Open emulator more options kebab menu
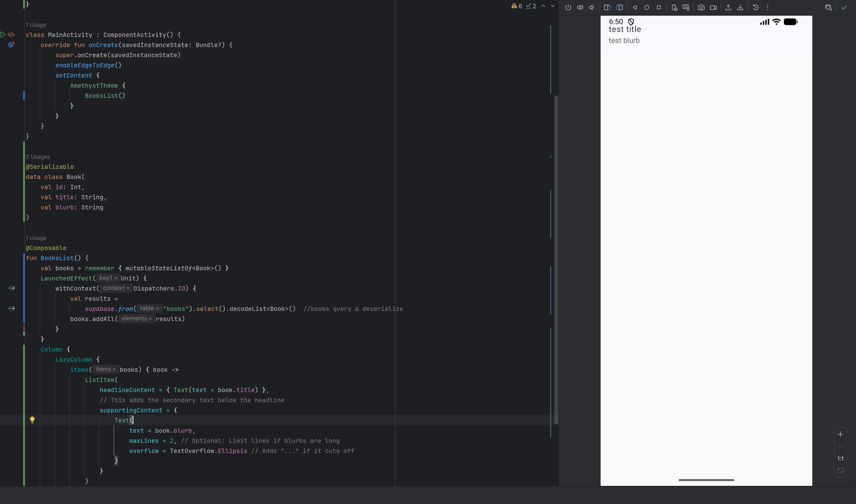The width and height of the screenshot is (856, 504). click(x=767, y=7)
